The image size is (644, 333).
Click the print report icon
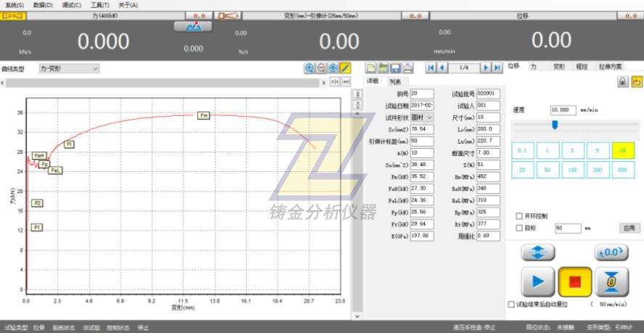point(408,68)
